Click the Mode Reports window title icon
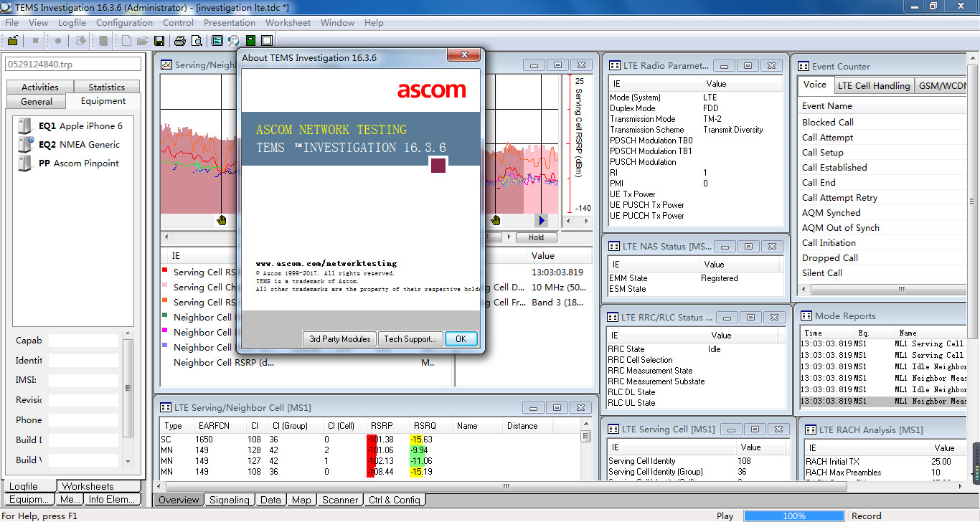Image resolution: width=980 pixels, height=522 pixels. click(x=806, y=315)
